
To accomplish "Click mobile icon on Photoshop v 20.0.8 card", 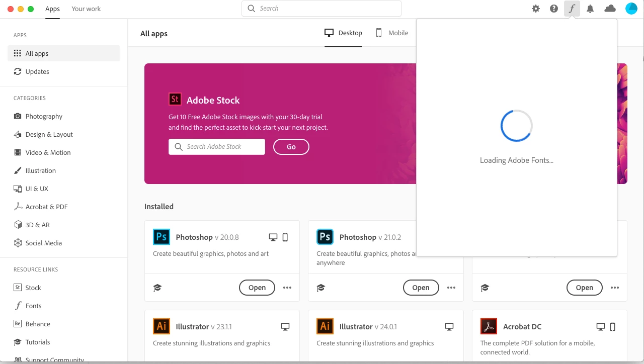I will pyautogui.click(x=285, y=237).
